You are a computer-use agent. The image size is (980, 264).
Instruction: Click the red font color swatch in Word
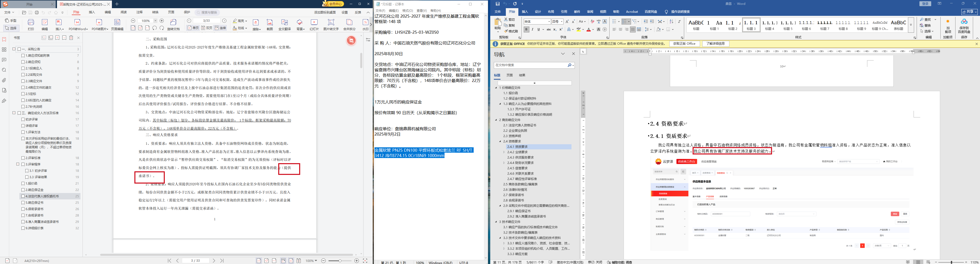point(589,29)
